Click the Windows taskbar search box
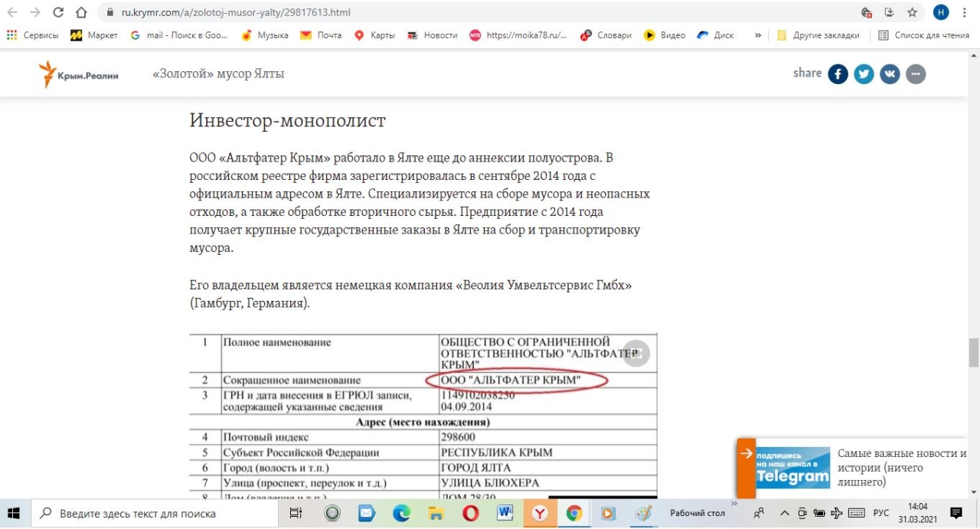 click(155, 514)
